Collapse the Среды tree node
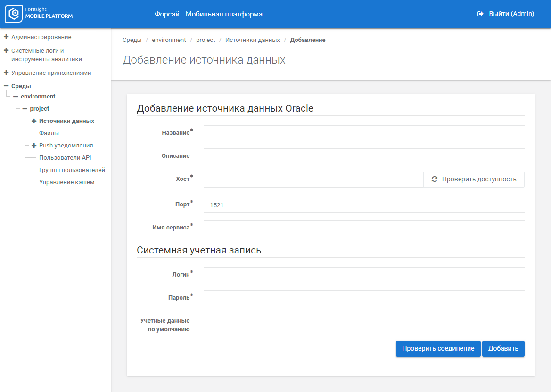Screen dimensions: 551x392 pos(6,86)
